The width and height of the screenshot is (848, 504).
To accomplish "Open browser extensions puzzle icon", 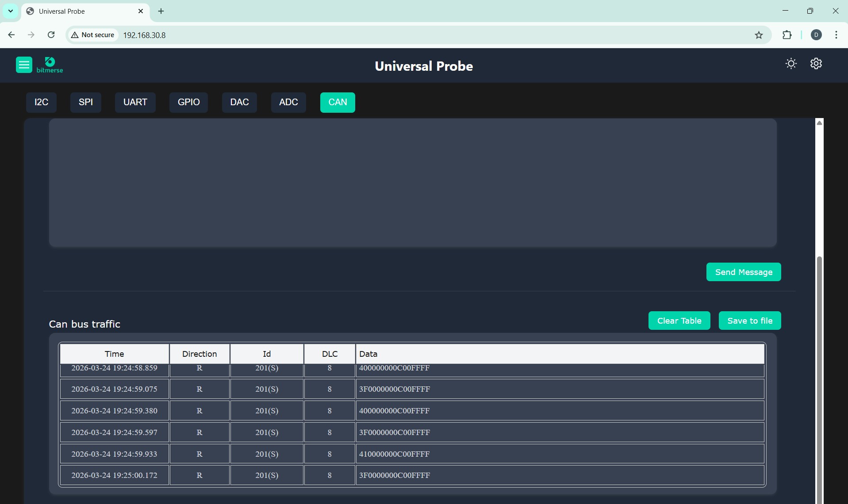I will [787, 35].
